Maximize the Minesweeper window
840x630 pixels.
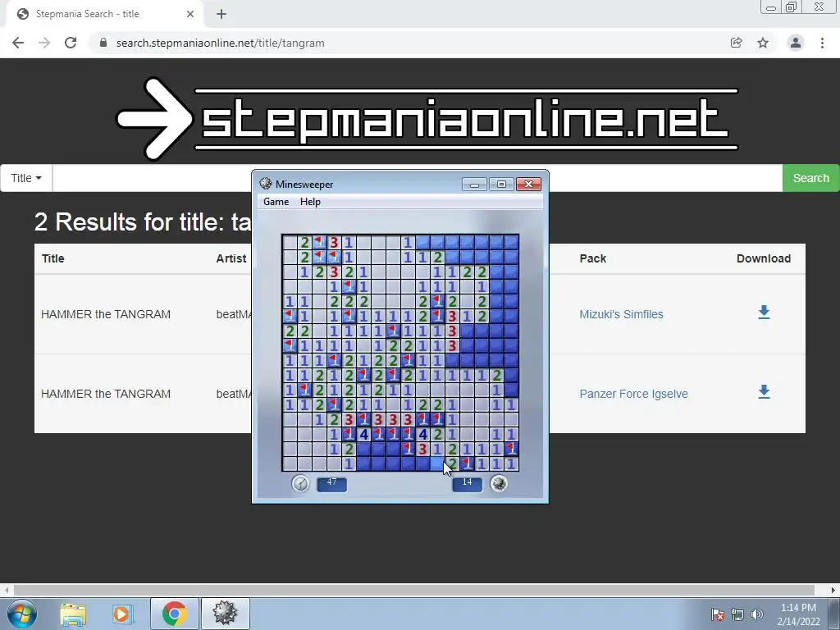click(501, 185)
